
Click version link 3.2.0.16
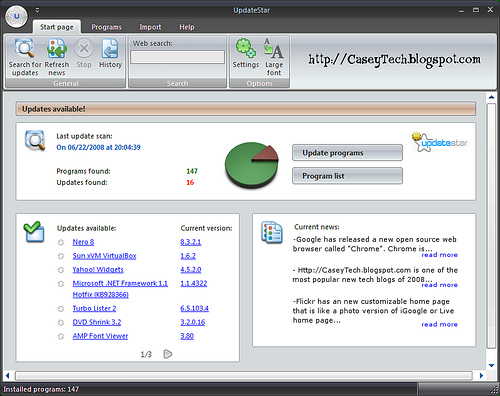click(193, 322)
